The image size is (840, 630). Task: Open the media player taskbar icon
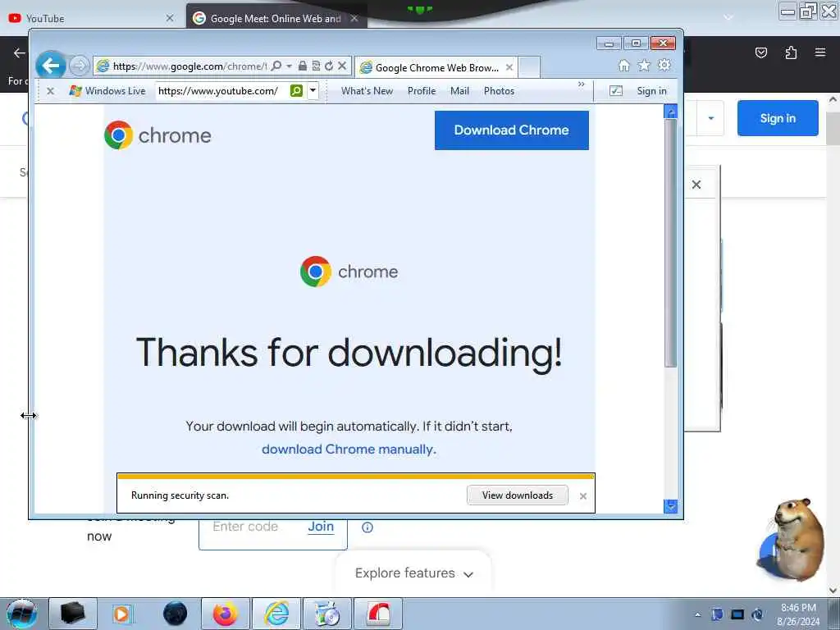click(x=121, y=614)
